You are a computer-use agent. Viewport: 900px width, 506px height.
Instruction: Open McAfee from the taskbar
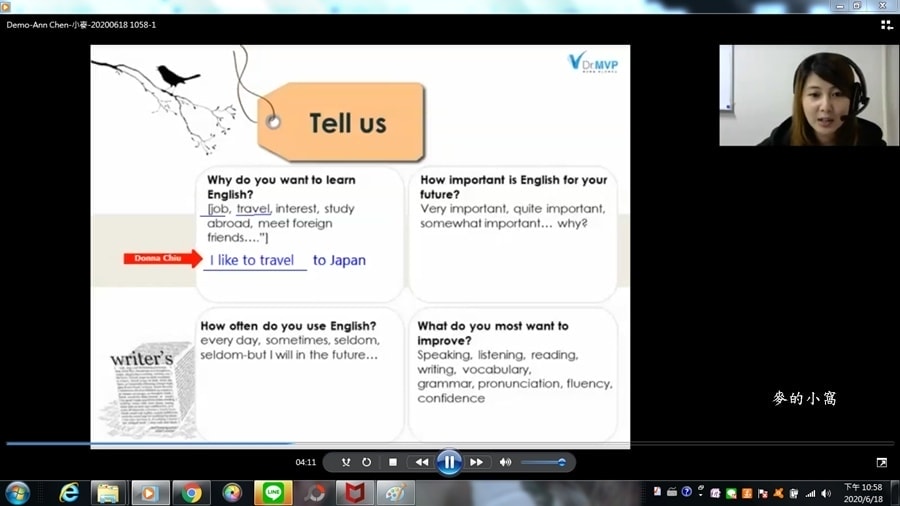(x=355, y=493)
